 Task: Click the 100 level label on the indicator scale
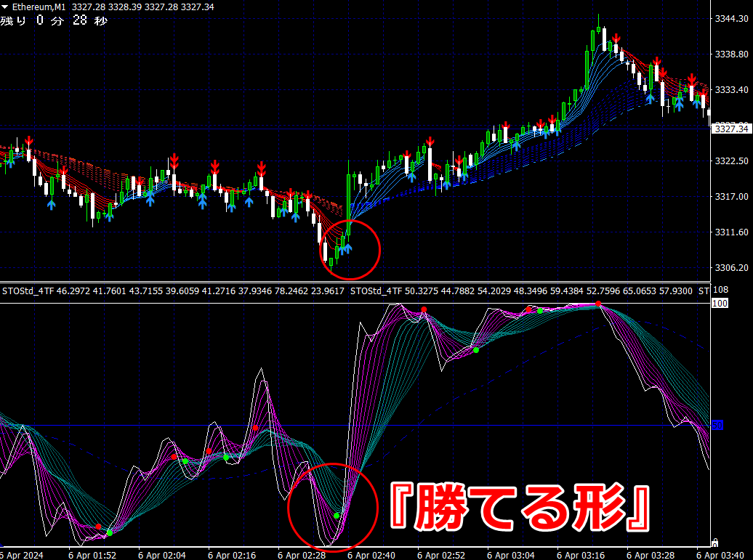point(720,304)
